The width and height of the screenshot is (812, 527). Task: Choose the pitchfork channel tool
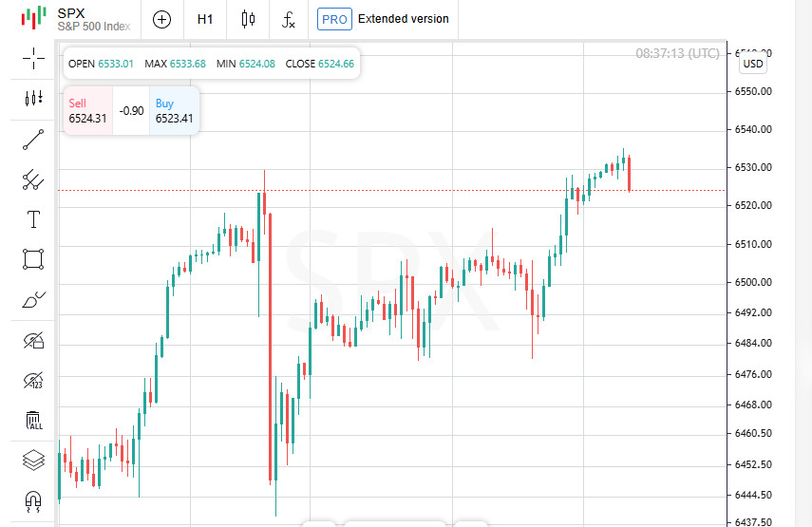pyautogui.click(x=33, y=179)
